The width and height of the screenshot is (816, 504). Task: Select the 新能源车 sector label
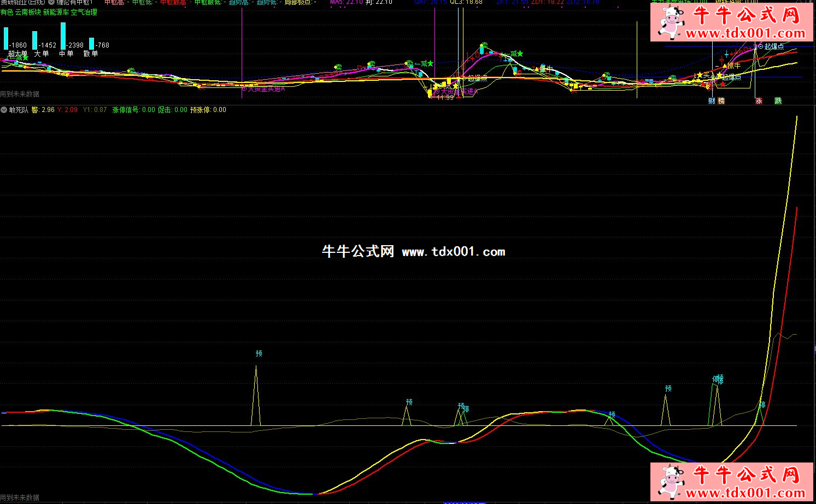[56, 12]
